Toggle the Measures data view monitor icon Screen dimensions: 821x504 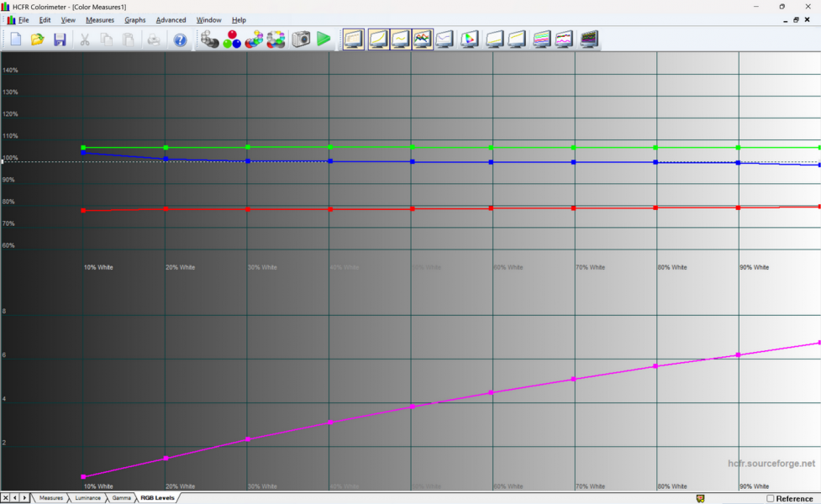[354, 39]
